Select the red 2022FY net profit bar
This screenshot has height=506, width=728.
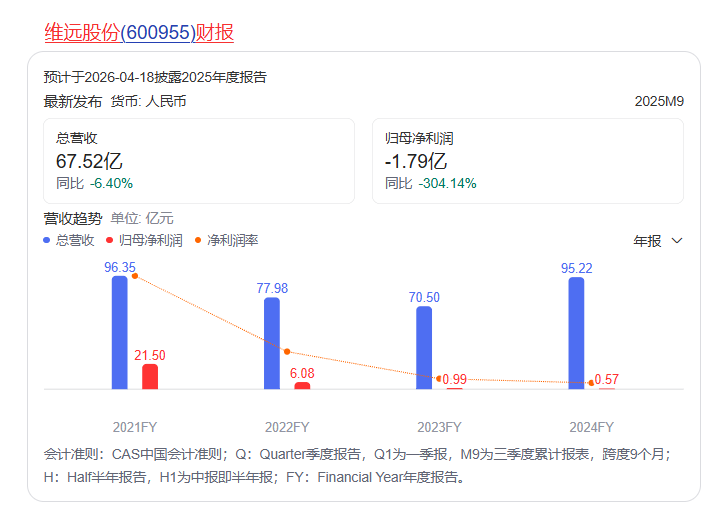(x=302, y=385)
